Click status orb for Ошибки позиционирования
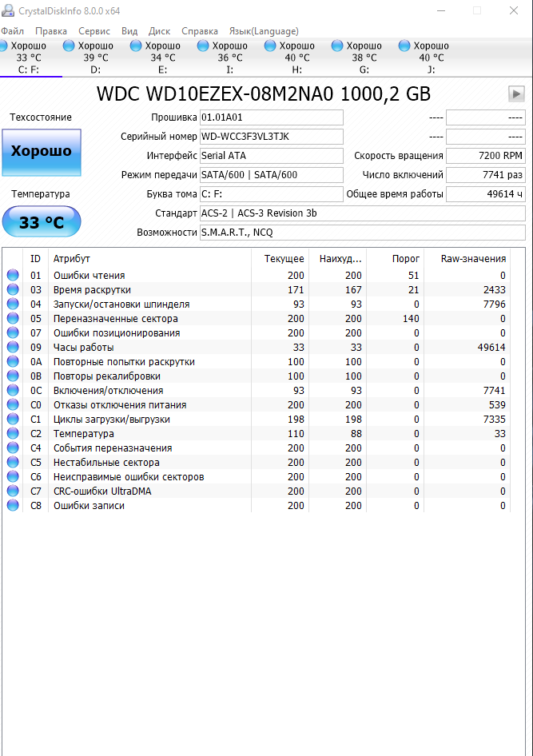The width and height of the screenshot is (533, 756). pyautogui.click(x=13, y=332)
